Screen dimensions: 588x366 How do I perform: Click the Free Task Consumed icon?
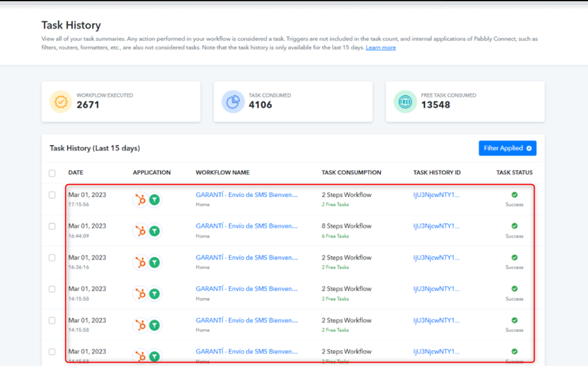pyautogui.click(x=405, y=102)
